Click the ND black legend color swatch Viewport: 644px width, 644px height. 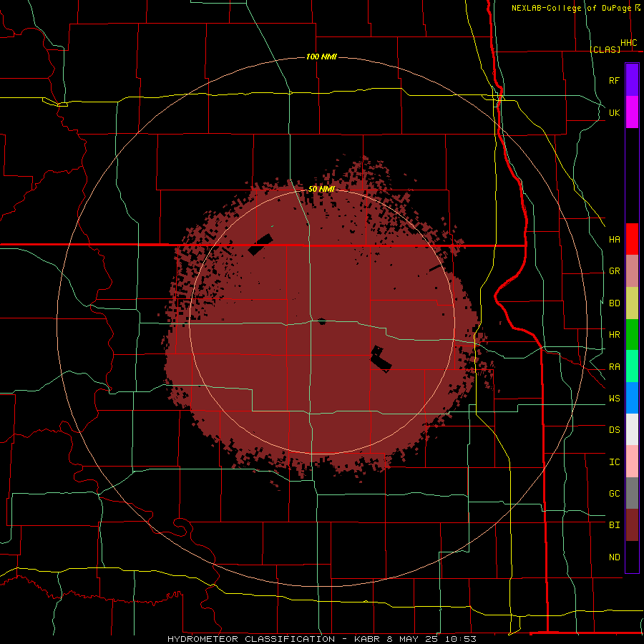(x=632, y=557)
